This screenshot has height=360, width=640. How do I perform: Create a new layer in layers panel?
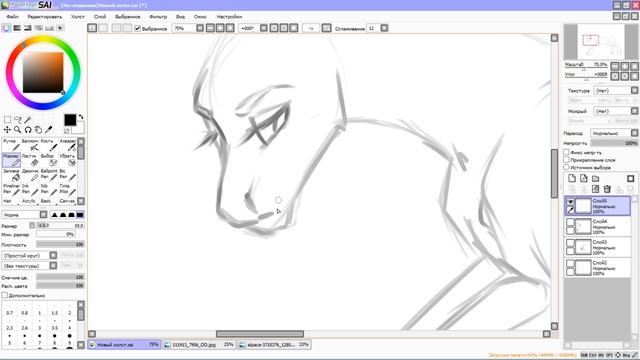click(572, 178)
